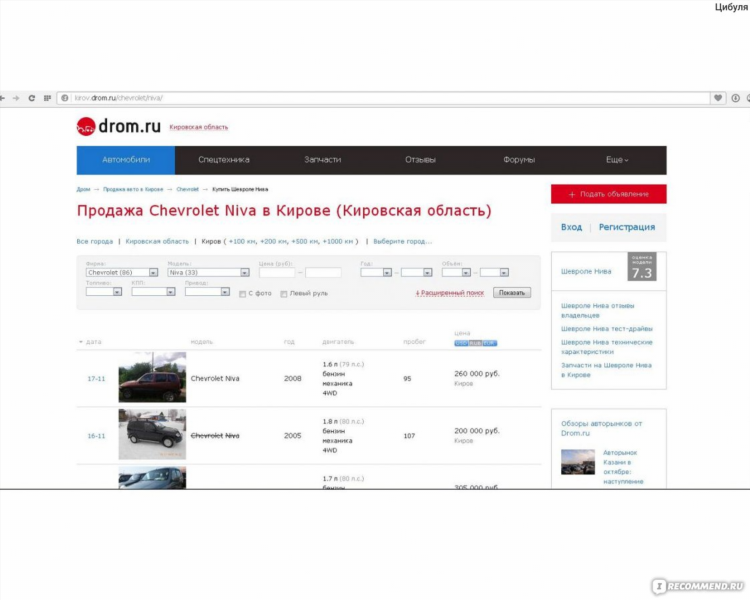
Task: Switch to the Запчасти tab
Action: 322,160
